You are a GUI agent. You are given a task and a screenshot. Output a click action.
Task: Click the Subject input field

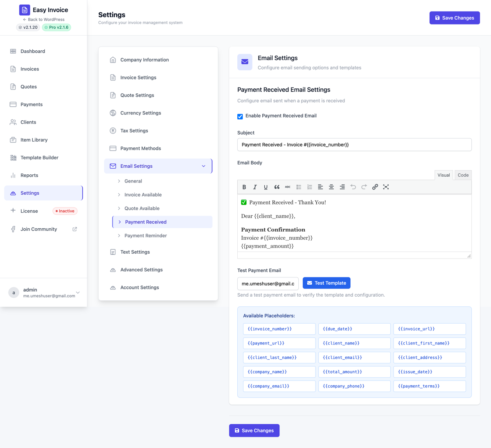tap(354, 145)
